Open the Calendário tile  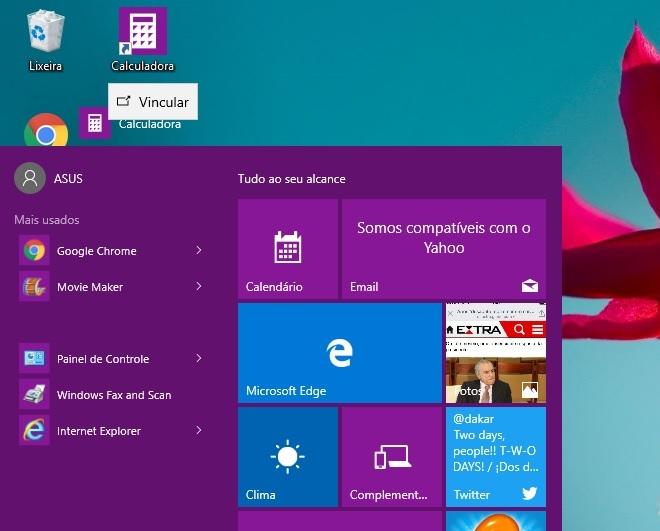tap(288, 249)
